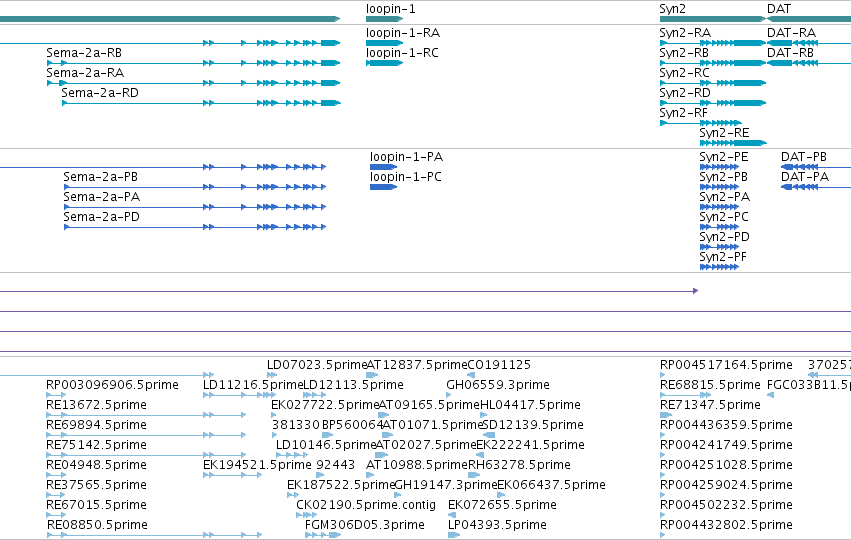Select EST RE71347.5prime
This screenshot has width=851, height=540.
click(710, 405)
